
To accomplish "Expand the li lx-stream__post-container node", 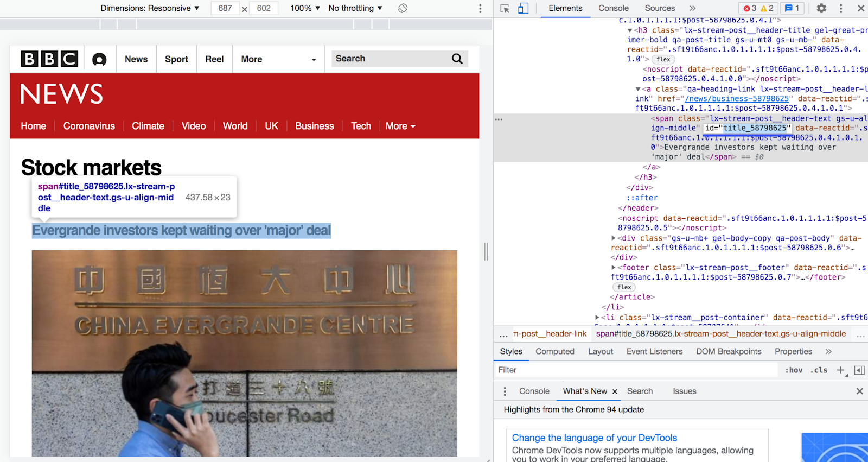I will point(597,318).
